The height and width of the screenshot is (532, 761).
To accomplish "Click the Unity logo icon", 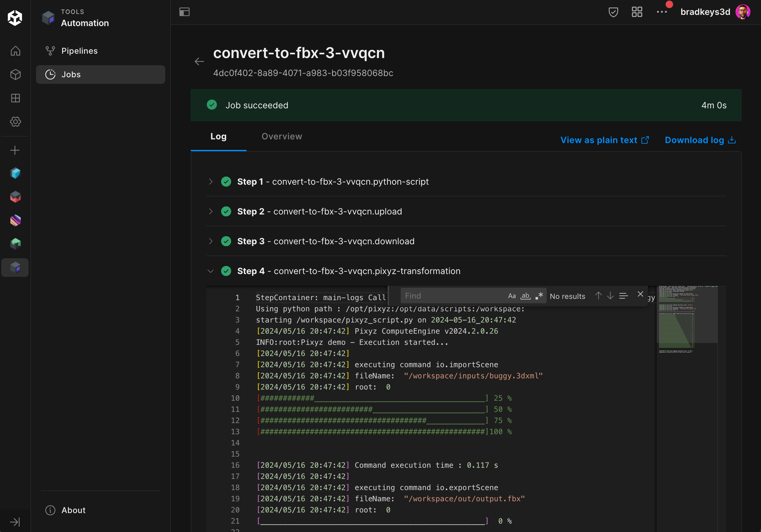I will (15, 18).
